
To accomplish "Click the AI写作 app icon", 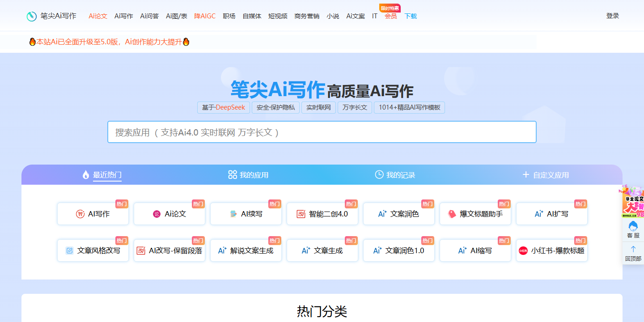I will pyautogui.click(x=80, y=214).
